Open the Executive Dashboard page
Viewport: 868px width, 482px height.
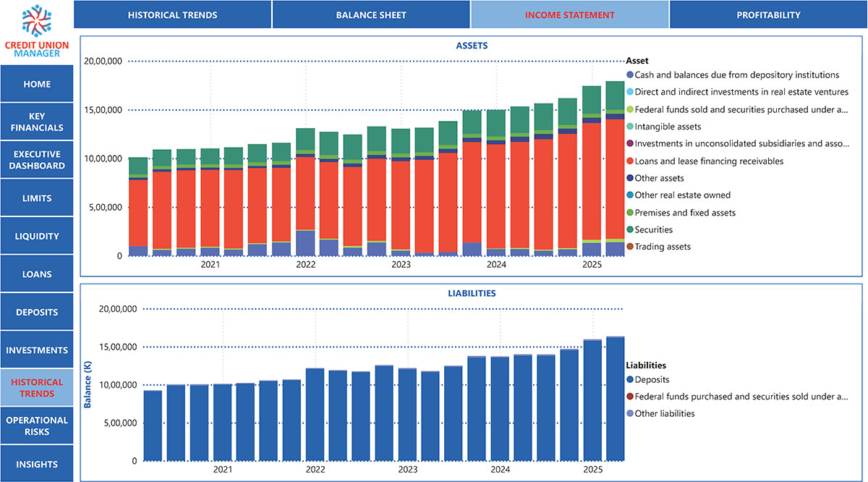(37, 160)
